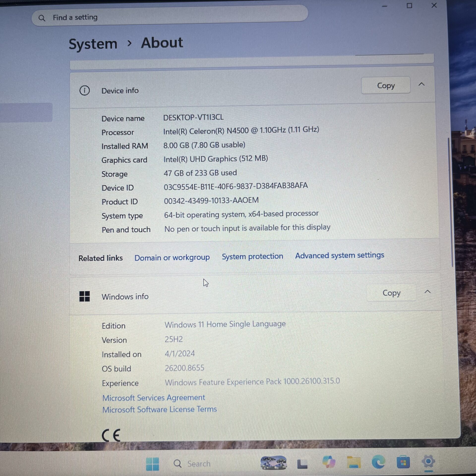Image resolution: width=476 pixels, height=476 pixels.
Task: Copy the Device info details
Action: point(386,85)
